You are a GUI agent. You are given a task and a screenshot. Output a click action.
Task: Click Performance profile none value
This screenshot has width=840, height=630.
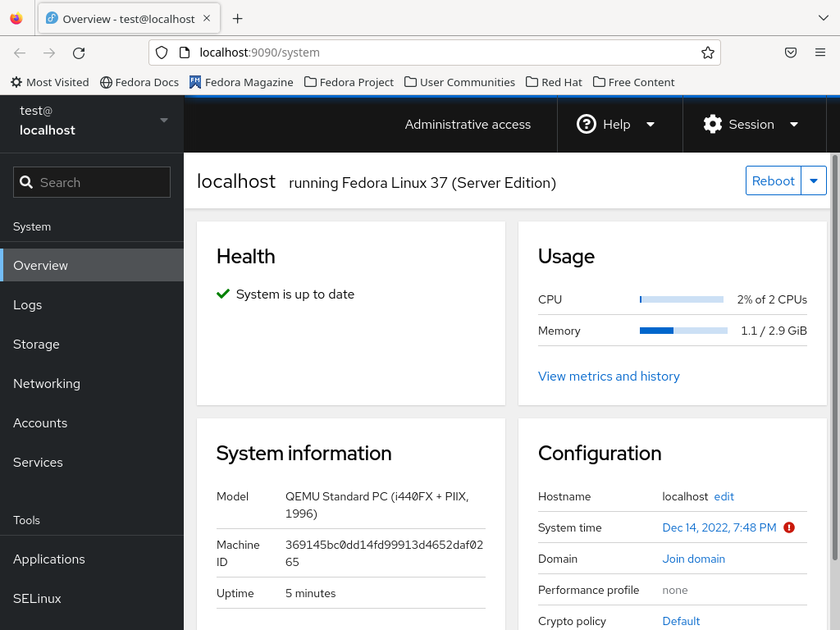[675, 590]
